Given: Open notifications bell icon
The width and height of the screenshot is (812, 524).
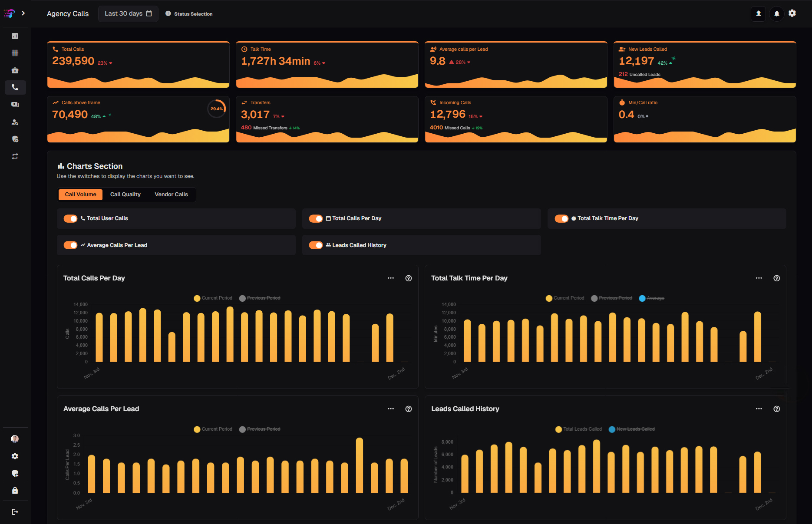Looking at the screenshot, I should 776,13.
